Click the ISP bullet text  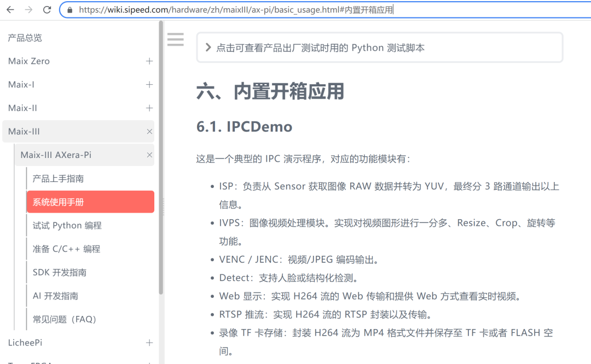pyautogui.click(x=389, y=195)
